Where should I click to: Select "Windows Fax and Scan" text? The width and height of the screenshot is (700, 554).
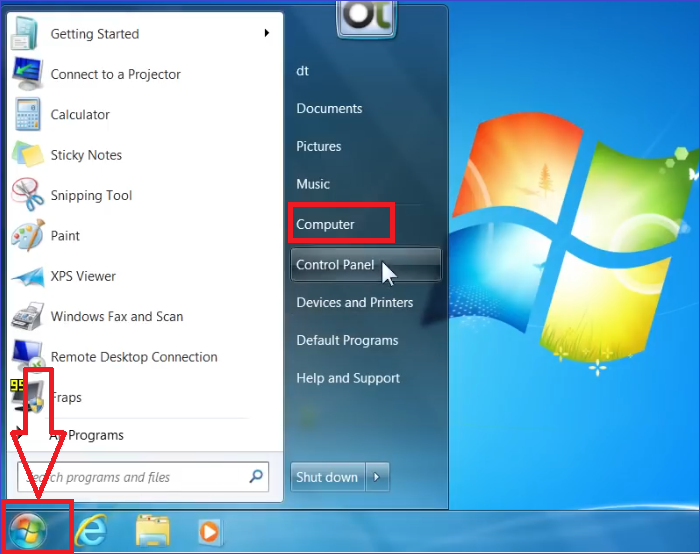coord(117,316)
